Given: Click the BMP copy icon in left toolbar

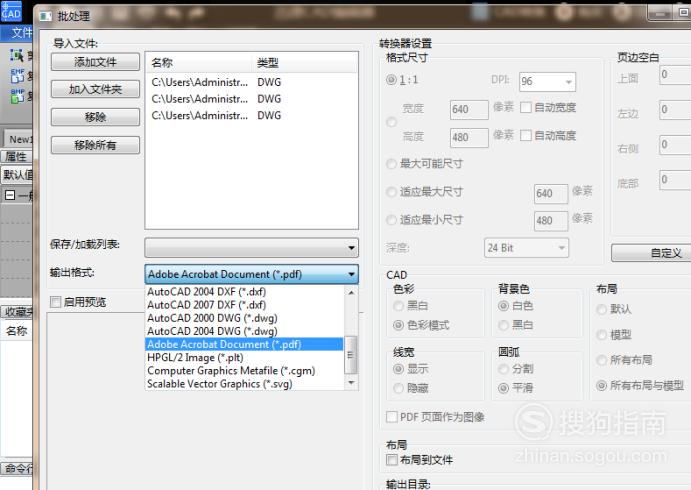Looking at the screenshot, I should pos(17,95).
